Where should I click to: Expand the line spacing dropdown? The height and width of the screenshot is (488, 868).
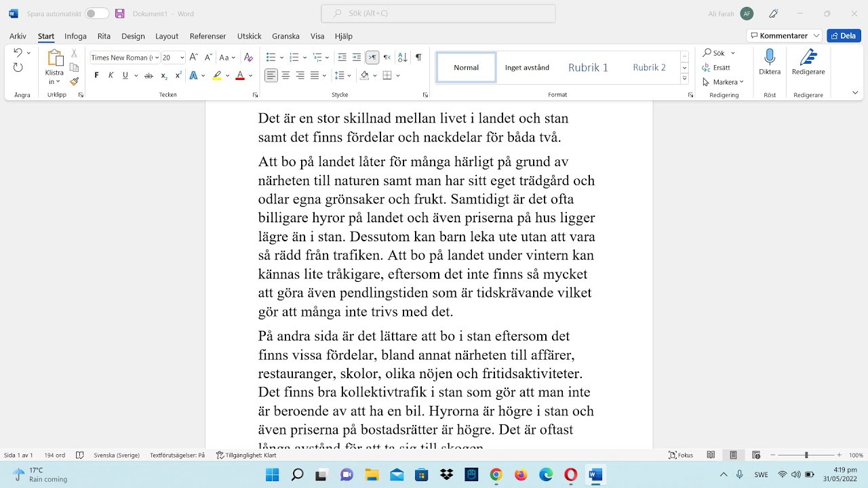(x=349, y=75)
